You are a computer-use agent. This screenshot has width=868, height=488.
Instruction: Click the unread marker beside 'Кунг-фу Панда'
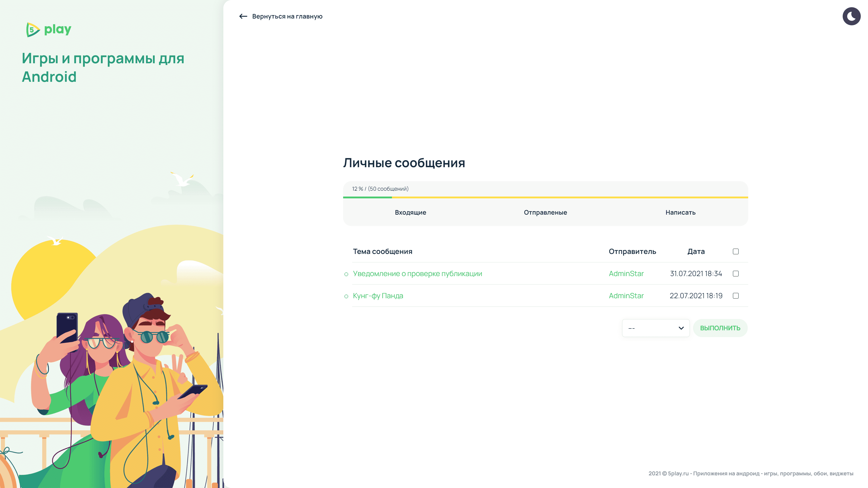tap(346, 296)
